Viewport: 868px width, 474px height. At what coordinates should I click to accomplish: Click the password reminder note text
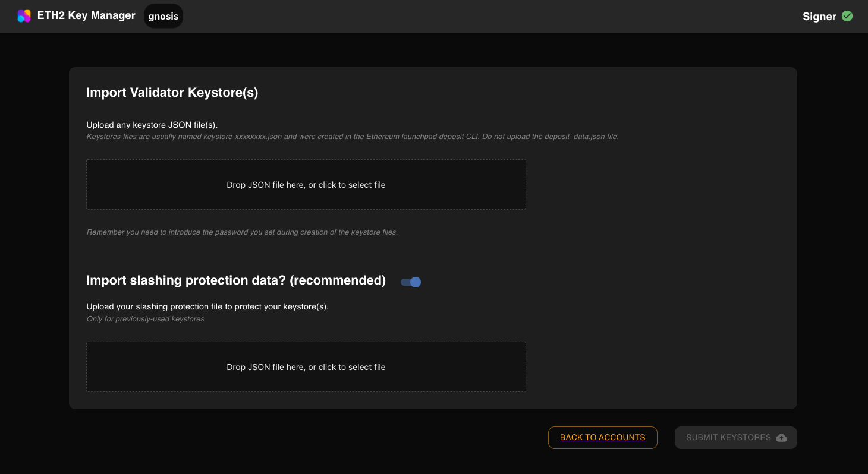pos(242,232)
